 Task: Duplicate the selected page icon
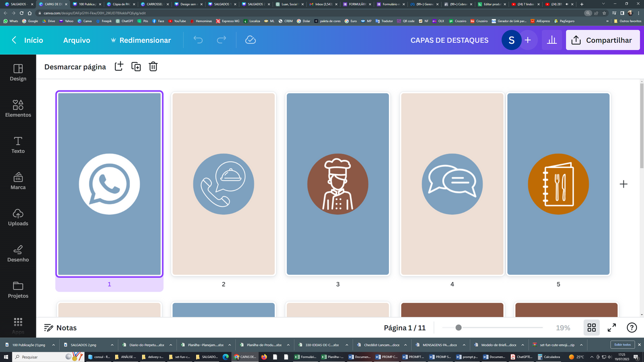pyautogui.click(x=136, y=66)
